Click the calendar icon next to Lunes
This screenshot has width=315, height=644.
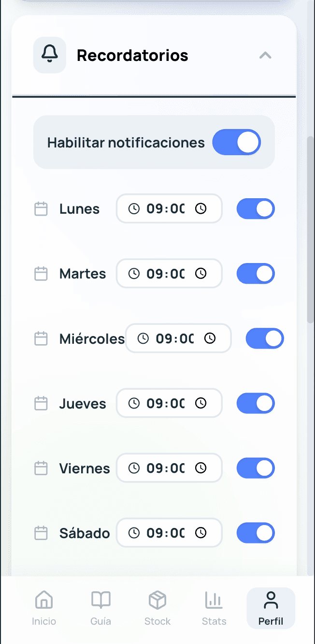[x=41, y=208]
